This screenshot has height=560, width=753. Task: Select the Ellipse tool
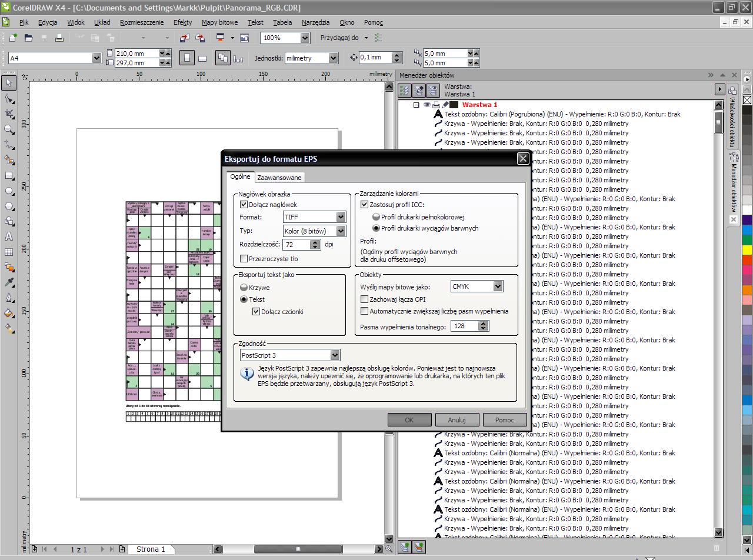click(9, 191)
